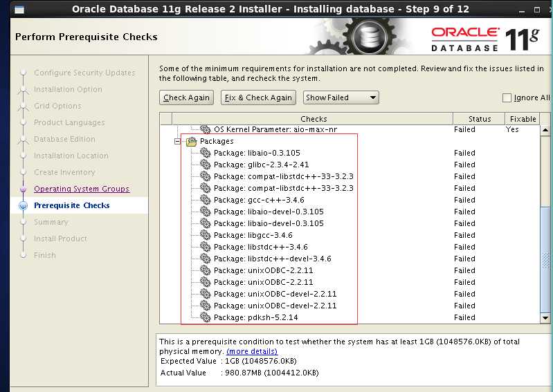Screen dimensions: 553x392
Task: Collapse the Packages tree node
Action: [x=177, y=141]
